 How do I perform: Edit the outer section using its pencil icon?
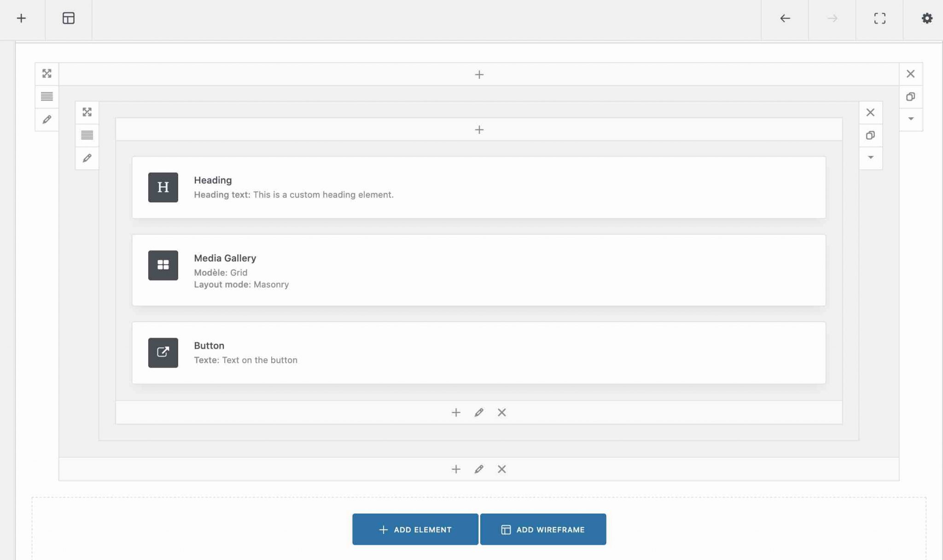pos(47,119)
